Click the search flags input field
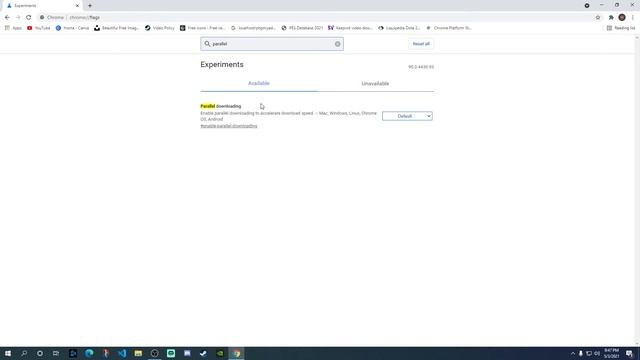Image resolution: width=640 pixels, height=360 pixels. click(272, 44)
